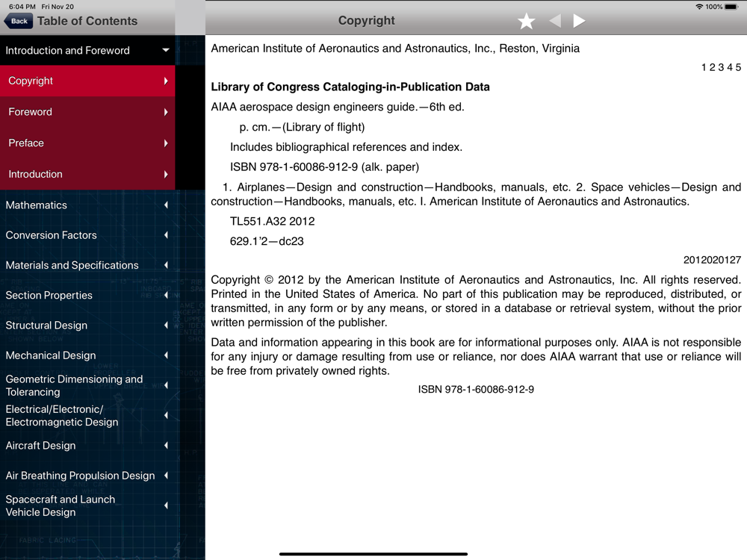
Task: Tap the centered ISBN at the page bottom
Action: 476,390
